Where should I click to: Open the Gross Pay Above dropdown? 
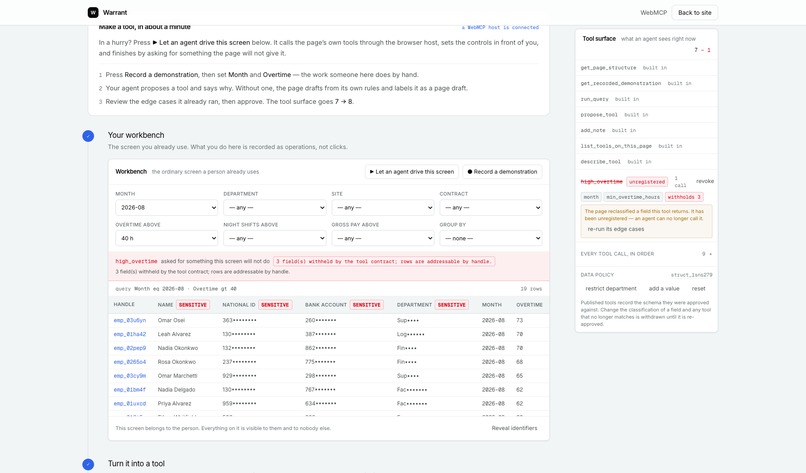coord(382,239)
